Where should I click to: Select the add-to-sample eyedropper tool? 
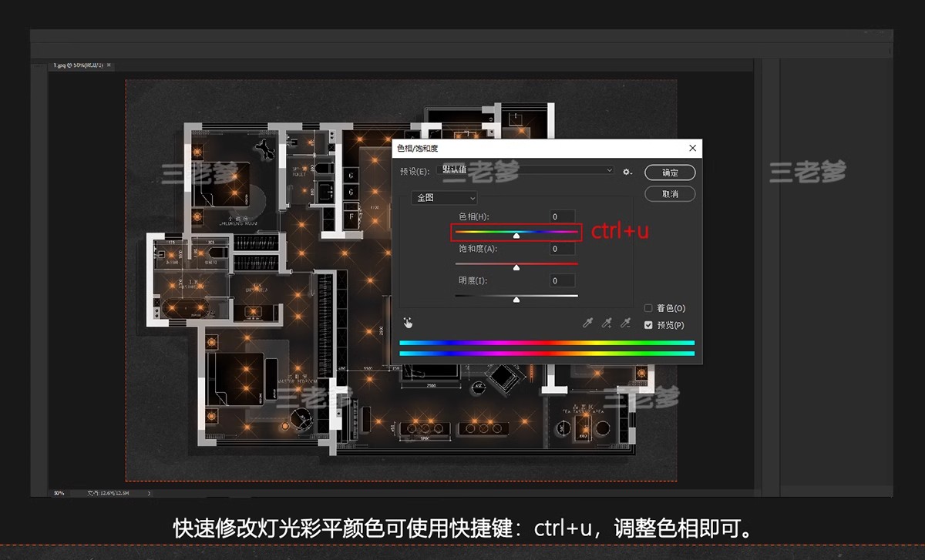click(607, 323)
